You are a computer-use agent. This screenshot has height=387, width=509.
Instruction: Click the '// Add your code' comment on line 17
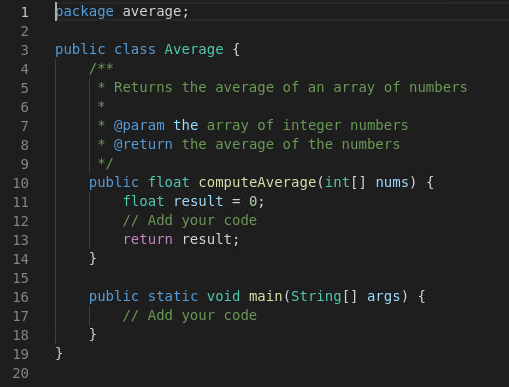[x=190, y=316]
